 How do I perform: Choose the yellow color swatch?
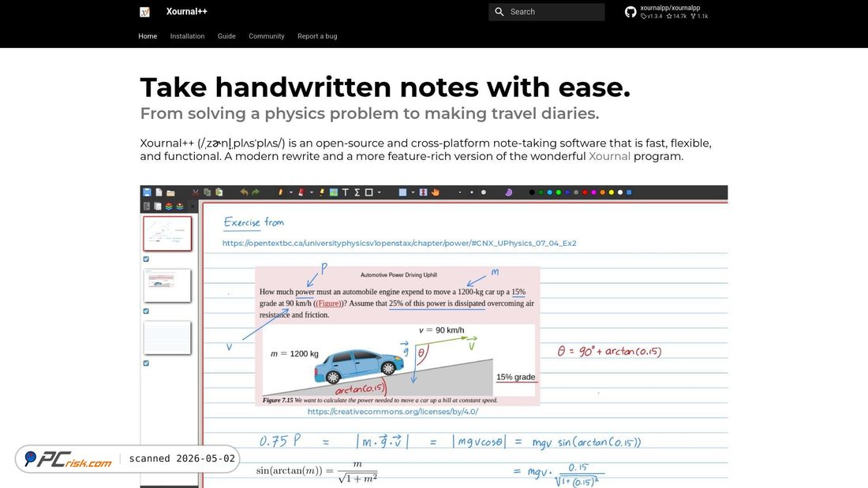(x=611, y=192)
